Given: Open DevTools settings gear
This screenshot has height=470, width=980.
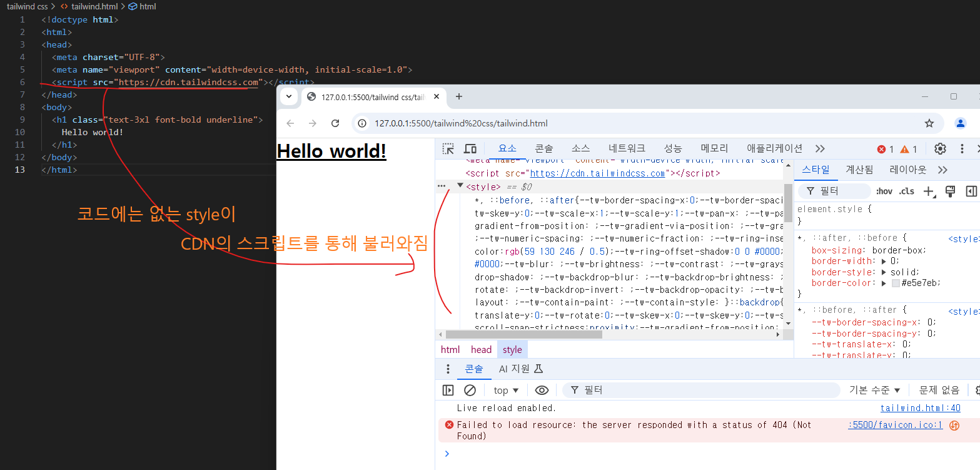Looking at the screenshot, I should 940,149.
